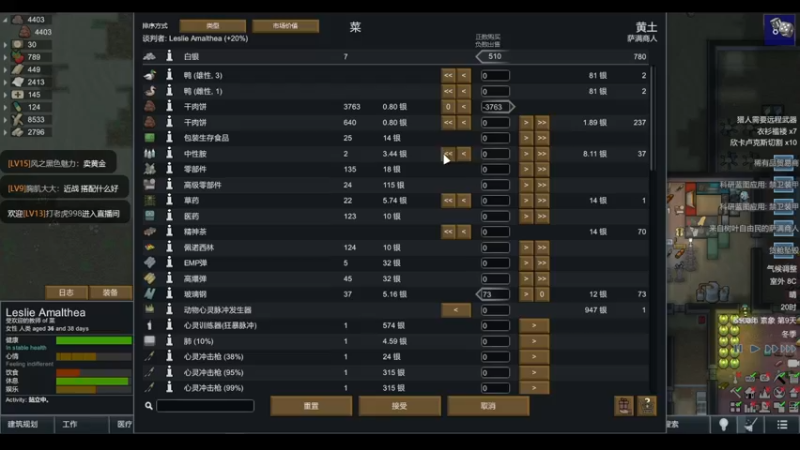The width and height of the screenshot is (800, 450).
Task: Click the dice icon at top right
Action: (x=780, y=29)
